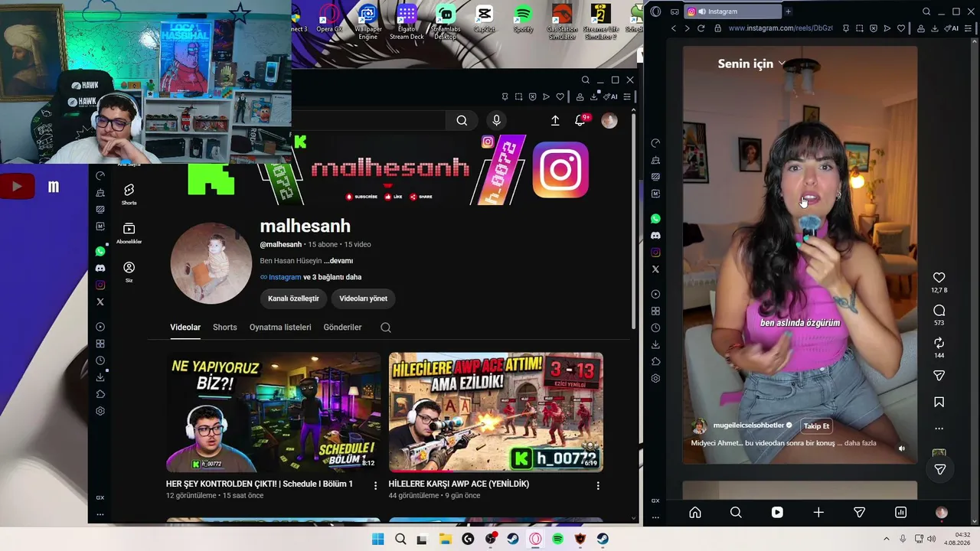This screenshot has width=980, height=551.
Task: Expand the Senin için feed dropdown
Action: [782, 64]
